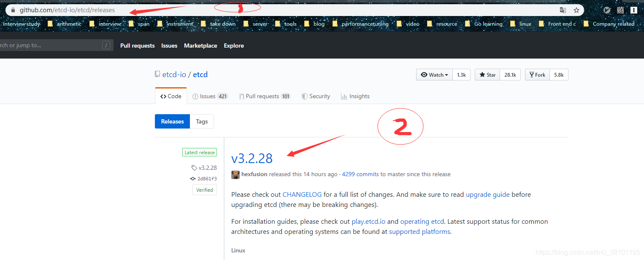The height and width of the screenshot is (260, 644).
Task: Open the 'blog' bookmark folder
Action: coord(314,24)
